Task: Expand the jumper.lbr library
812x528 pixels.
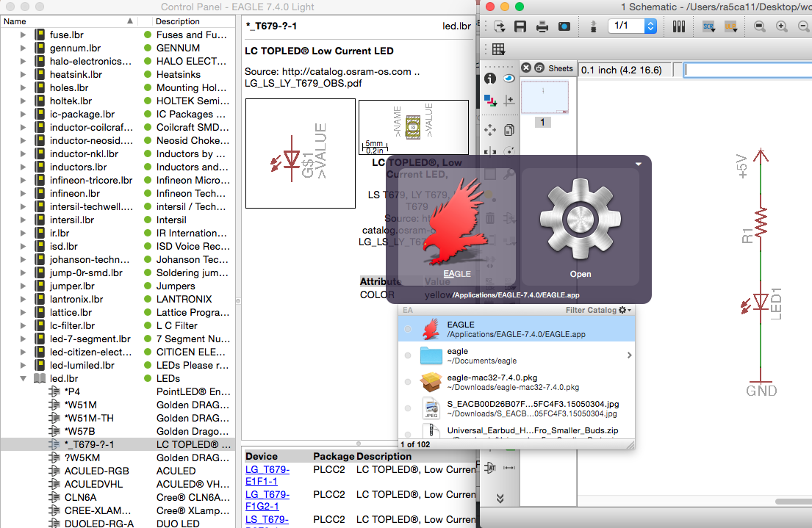Action: [x=23, y=286]
